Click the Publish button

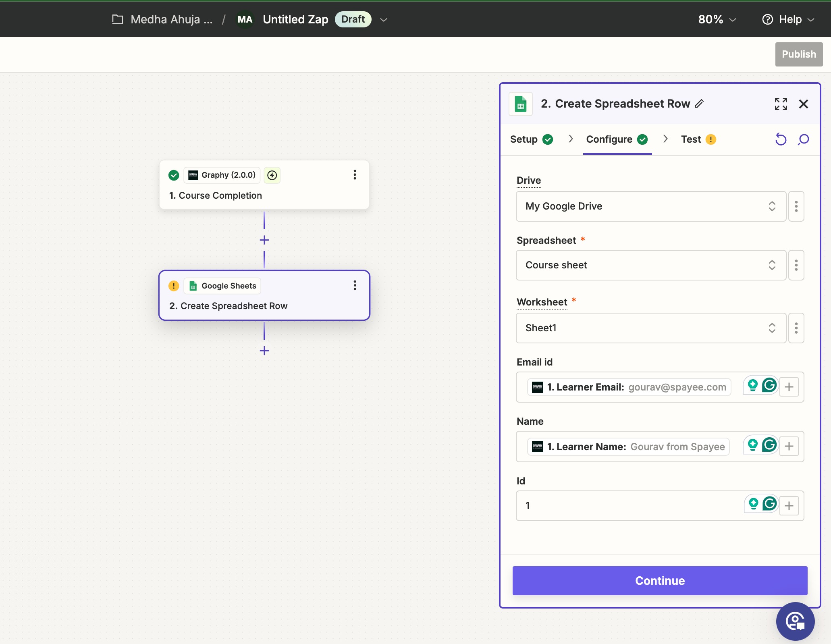(798, 54)
